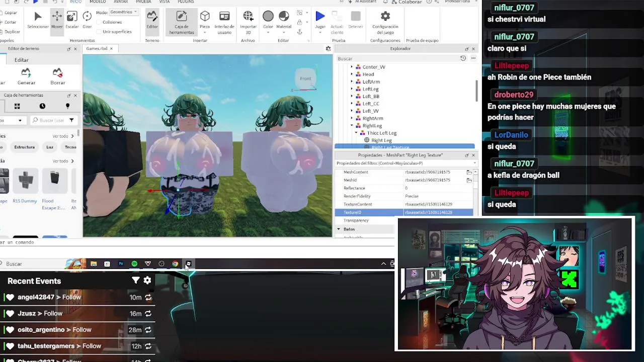Viewport: 644px width, 362px height.
Task: Select the Luz category chip
Action: [x=50, y=147]
